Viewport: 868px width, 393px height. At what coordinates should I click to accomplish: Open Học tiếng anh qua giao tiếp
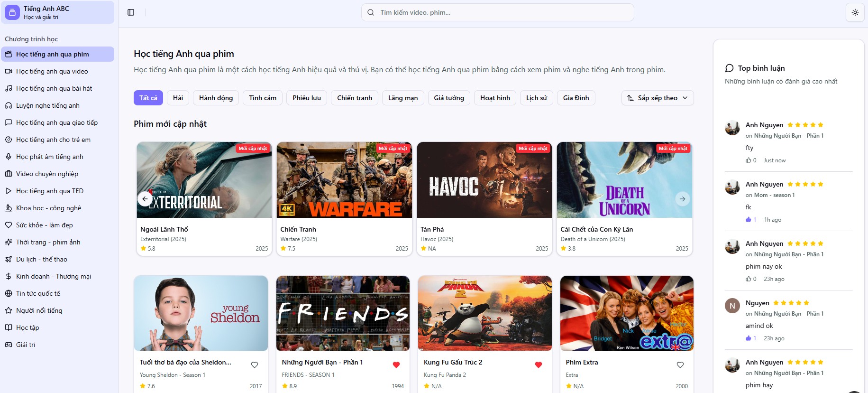[57, 122]
